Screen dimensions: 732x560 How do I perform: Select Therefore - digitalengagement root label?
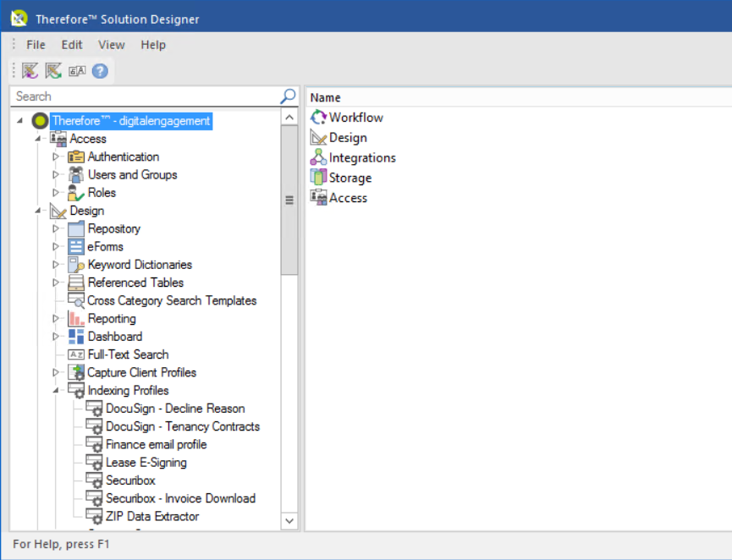coord(131,121)
